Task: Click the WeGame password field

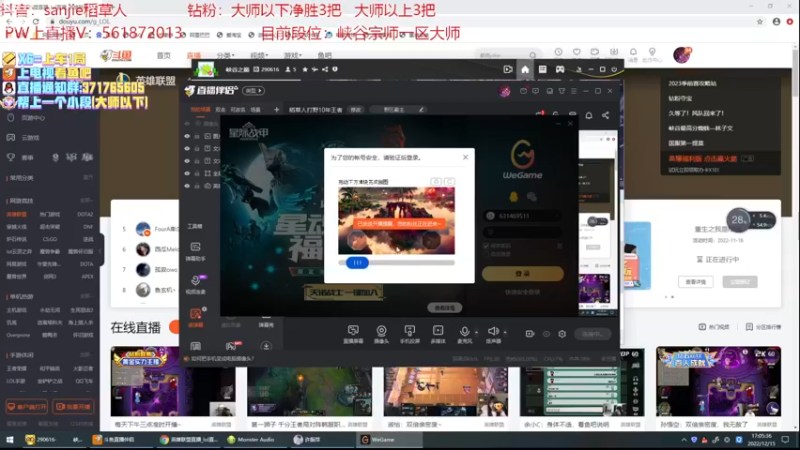Action: pos(522,232)
